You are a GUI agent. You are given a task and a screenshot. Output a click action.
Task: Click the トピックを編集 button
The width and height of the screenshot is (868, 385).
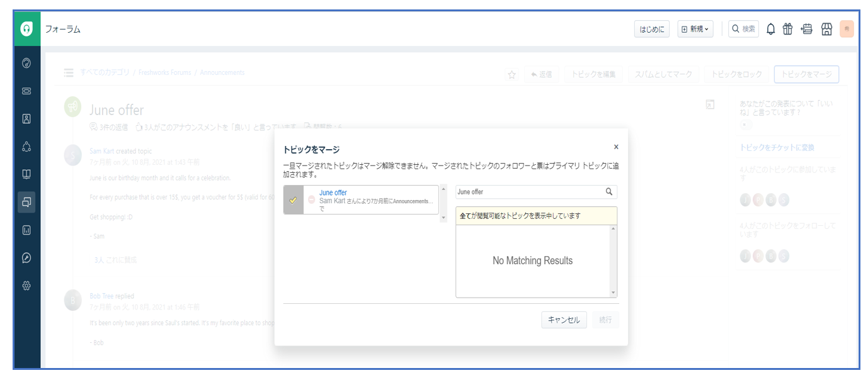[593, 74]
